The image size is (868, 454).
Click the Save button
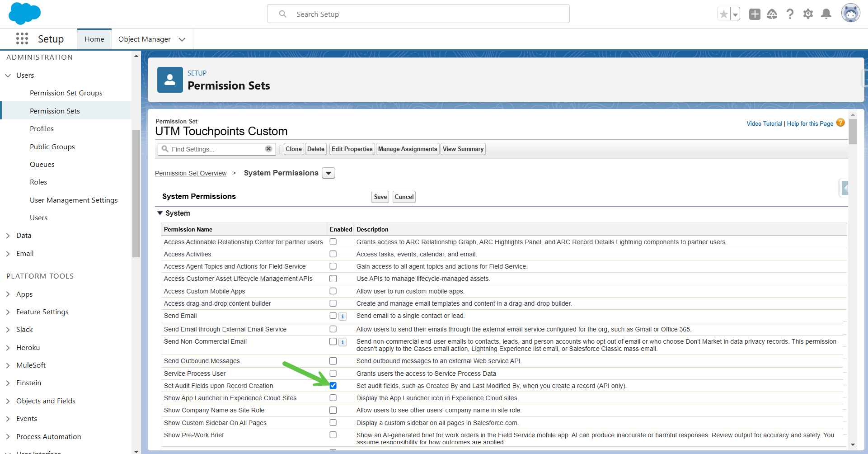coord(380,197)
